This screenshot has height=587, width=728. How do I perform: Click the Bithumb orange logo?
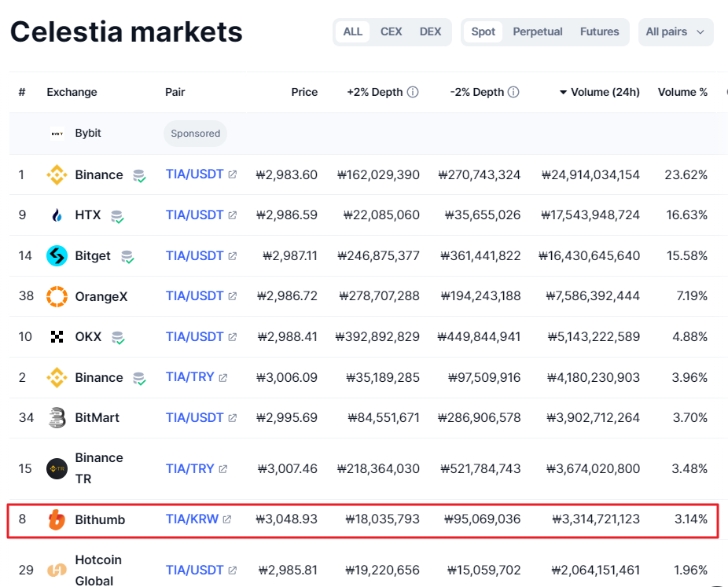pos(57,519)
